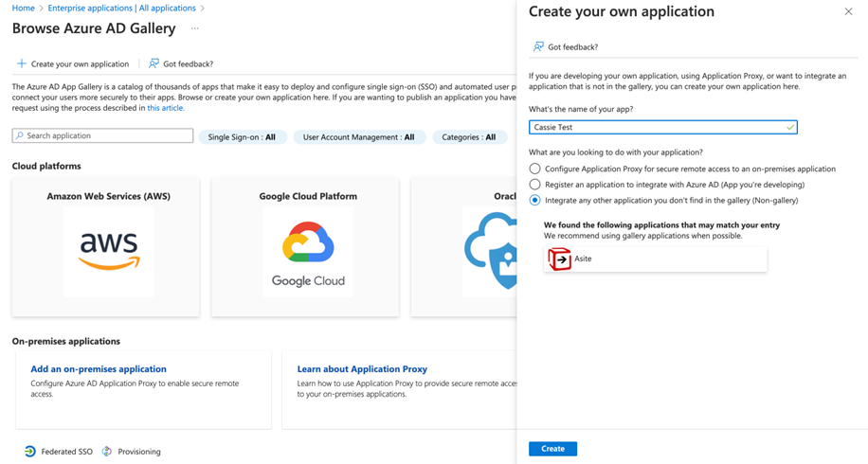
Task: Click the Provisioning icon
Action: (x=107, y=452)
